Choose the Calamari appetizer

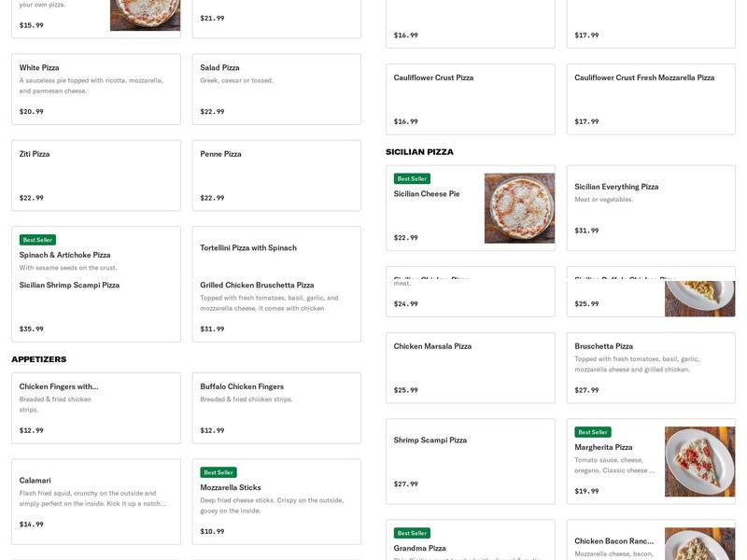(x=95, y=501)
